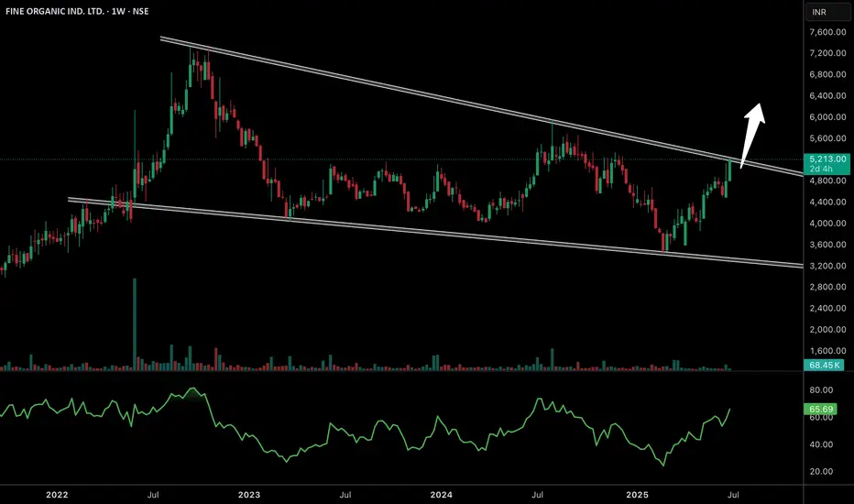Click the 80.00 RSI axis label
Image resolution: width=854 pixels, height=504 pixels.
coord(821,390)
